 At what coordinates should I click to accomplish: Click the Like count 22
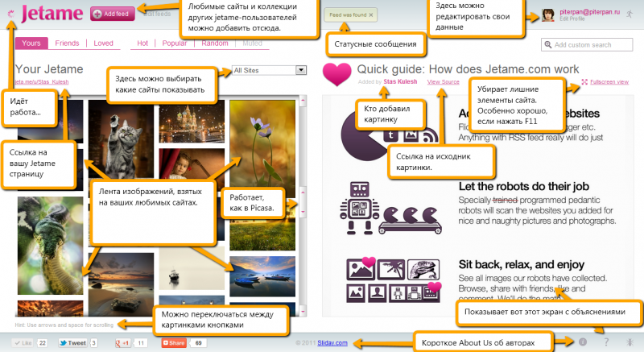42,342
